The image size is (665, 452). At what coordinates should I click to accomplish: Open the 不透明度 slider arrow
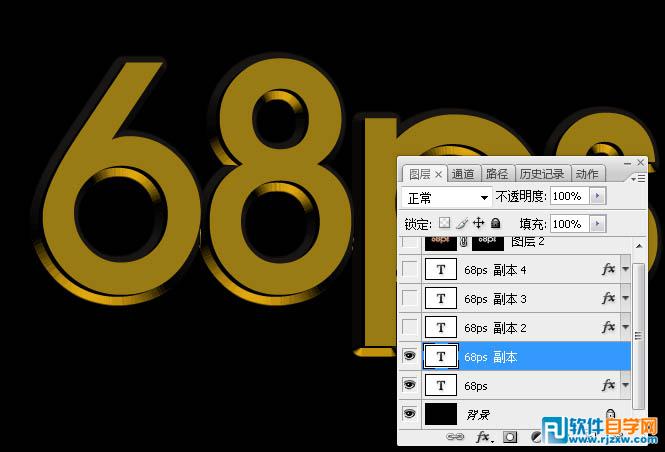point(598,196)
